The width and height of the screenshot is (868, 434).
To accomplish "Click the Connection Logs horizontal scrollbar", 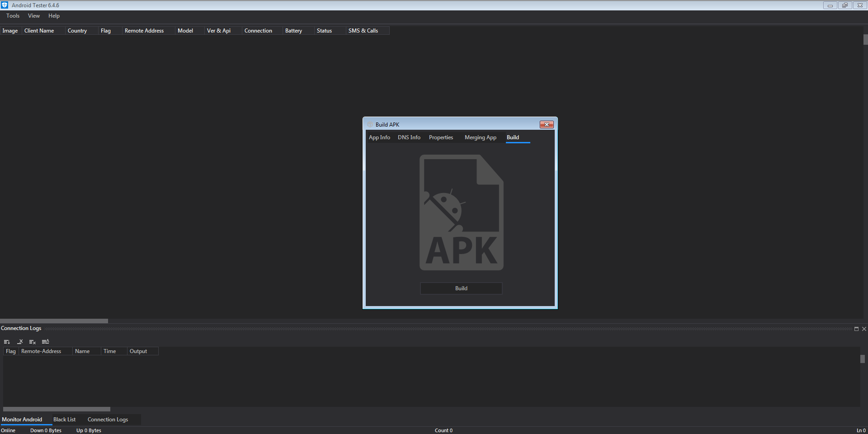I will 57,409.
